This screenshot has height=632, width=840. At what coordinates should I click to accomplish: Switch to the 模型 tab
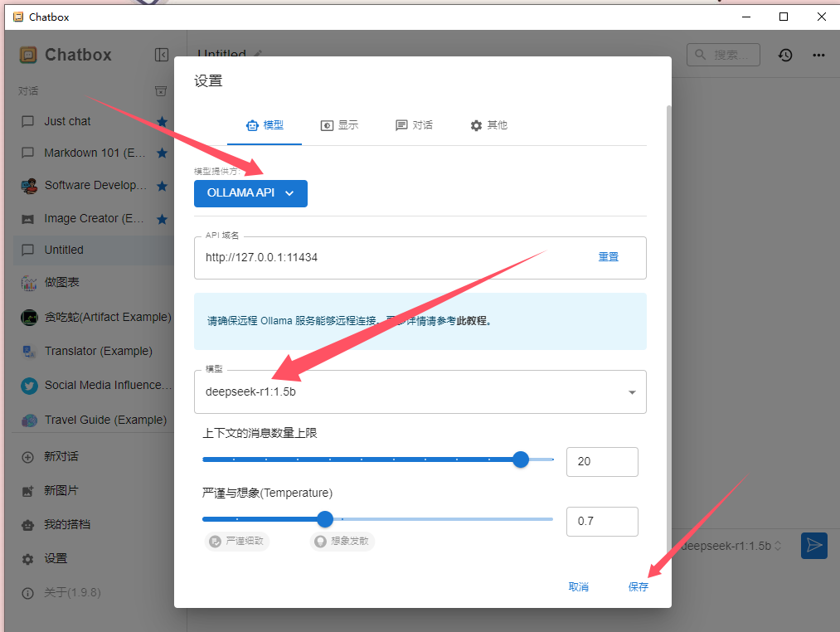tap(265, 125)
